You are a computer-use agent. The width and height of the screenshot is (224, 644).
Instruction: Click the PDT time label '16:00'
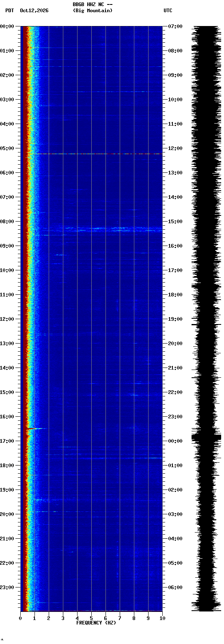(7, 417)
